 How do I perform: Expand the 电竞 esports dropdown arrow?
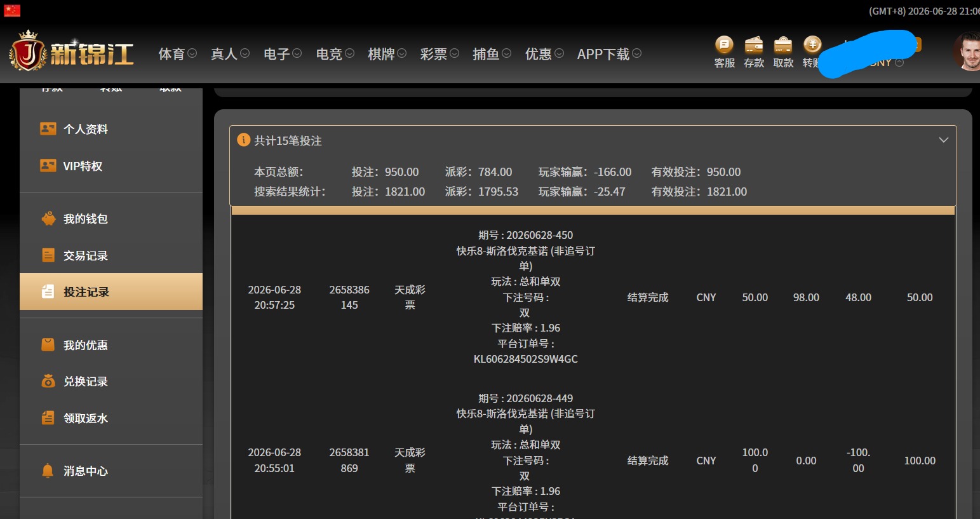[x=349, y=54]
